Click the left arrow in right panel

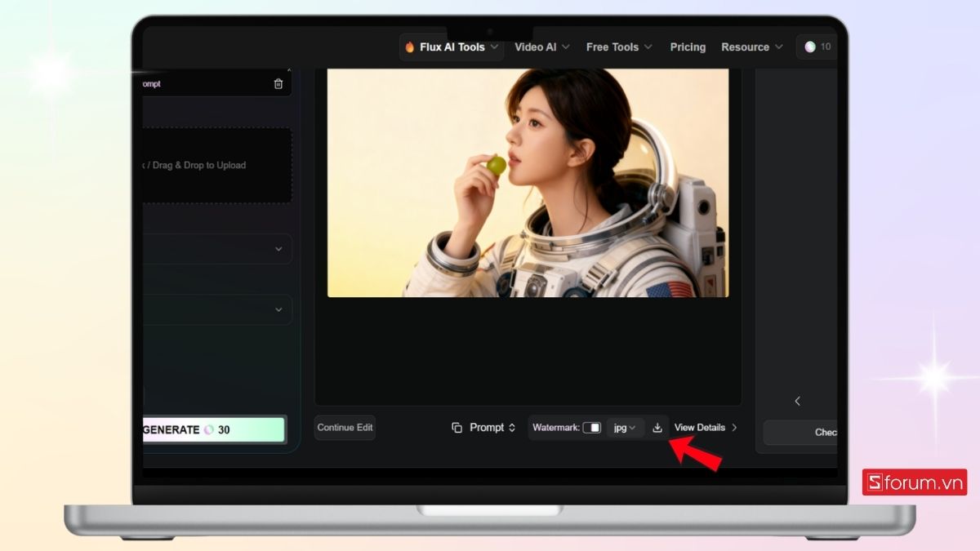(x=797, y=401)
